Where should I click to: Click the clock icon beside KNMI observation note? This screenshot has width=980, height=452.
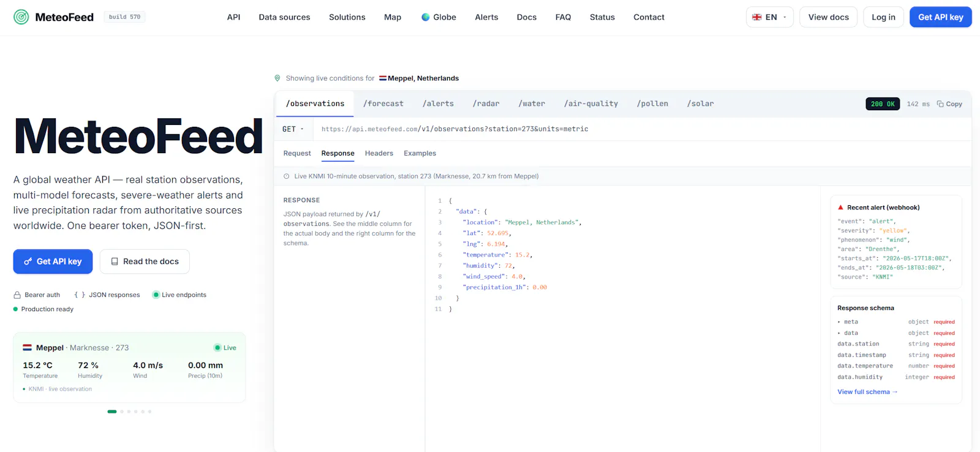[286, 176]
